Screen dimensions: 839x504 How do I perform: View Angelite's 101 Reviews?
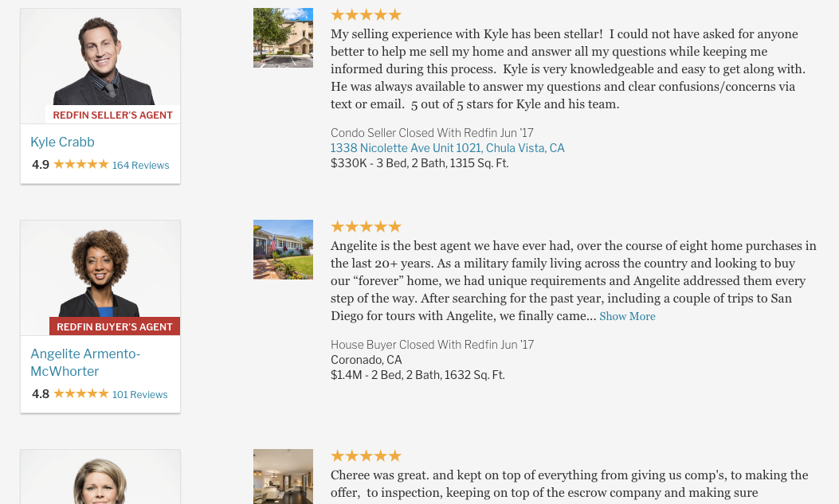point(139,395)
